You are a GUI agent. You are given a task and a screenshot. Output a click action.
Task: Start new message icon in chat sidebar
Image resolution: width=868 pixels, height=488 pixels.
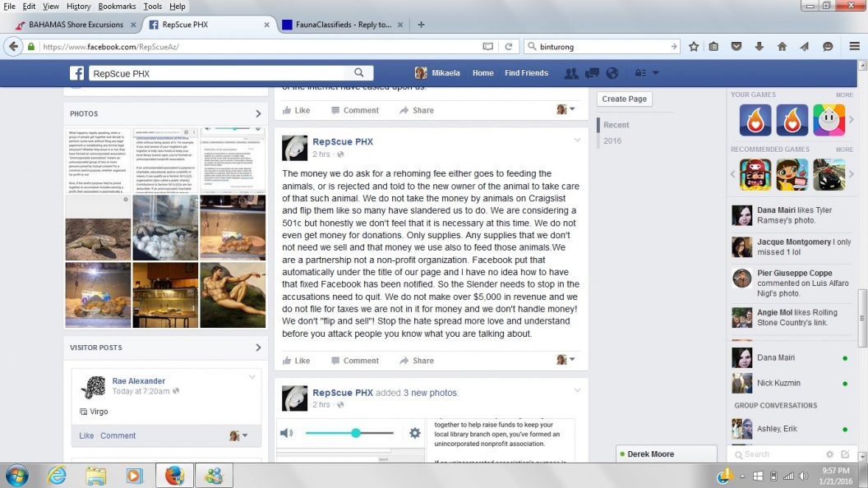pyautogui.click(x=845, y=454)
